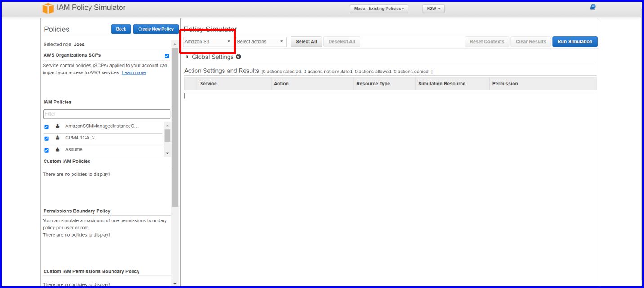Click the IAM policy list scroll-up arrow

(167, 126)
